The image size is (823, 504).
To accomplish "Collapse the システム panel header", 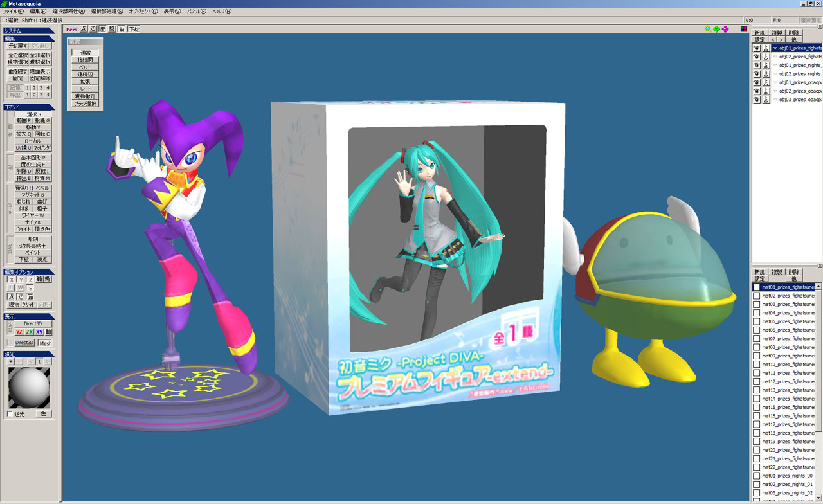I will pos(29,30).
